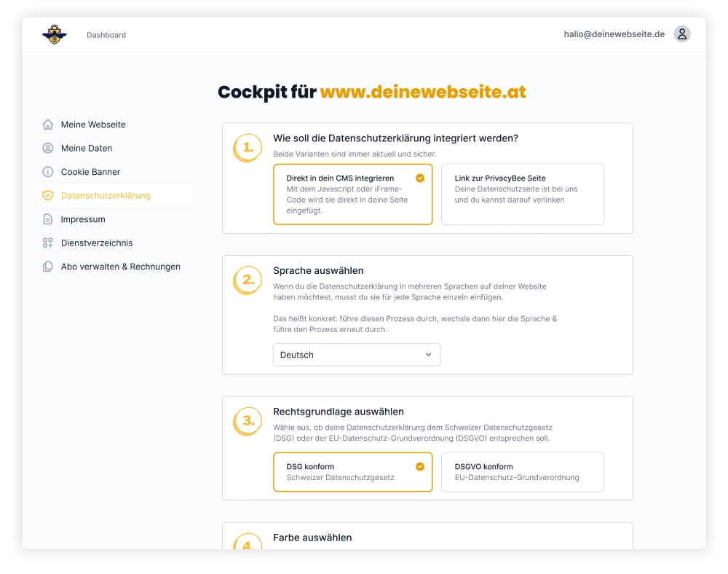Click the person icon beside Meine Daten
The image size is (728, 574).
click(48, 149)
